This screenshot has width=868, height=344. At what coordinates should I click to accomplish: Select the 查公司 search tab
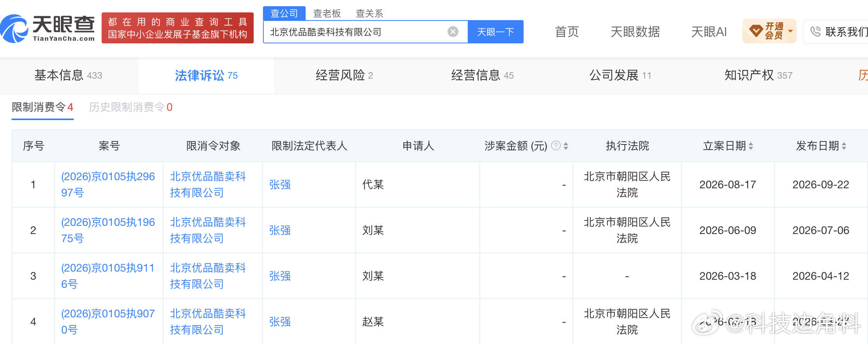point(284,13)
